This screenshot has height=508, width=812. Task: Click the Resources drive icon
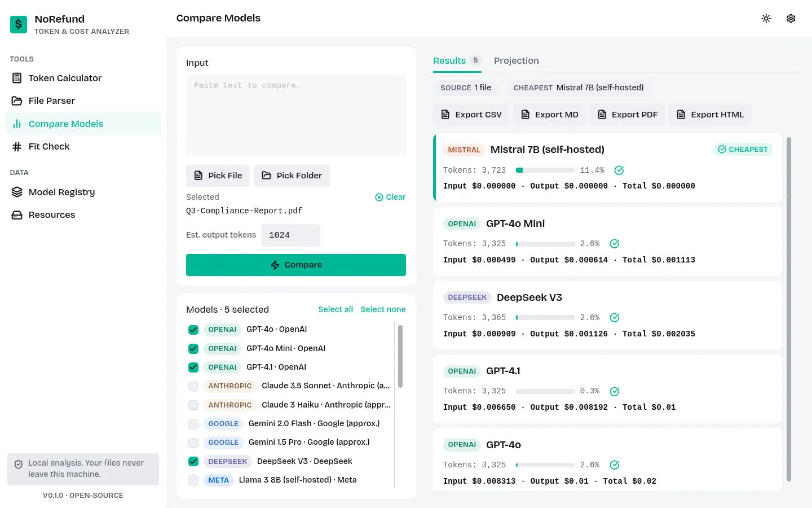[17, 215]
